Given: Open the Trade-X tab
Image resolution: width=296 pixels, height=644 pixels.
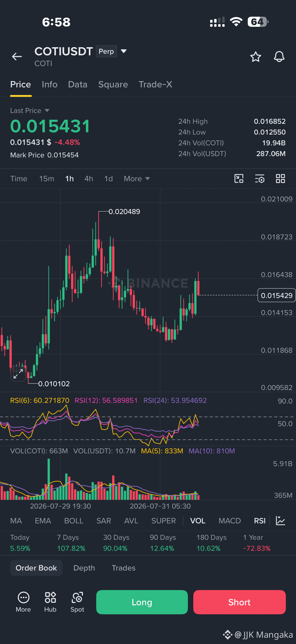Looking at the screenshot, I should (156, 84).
